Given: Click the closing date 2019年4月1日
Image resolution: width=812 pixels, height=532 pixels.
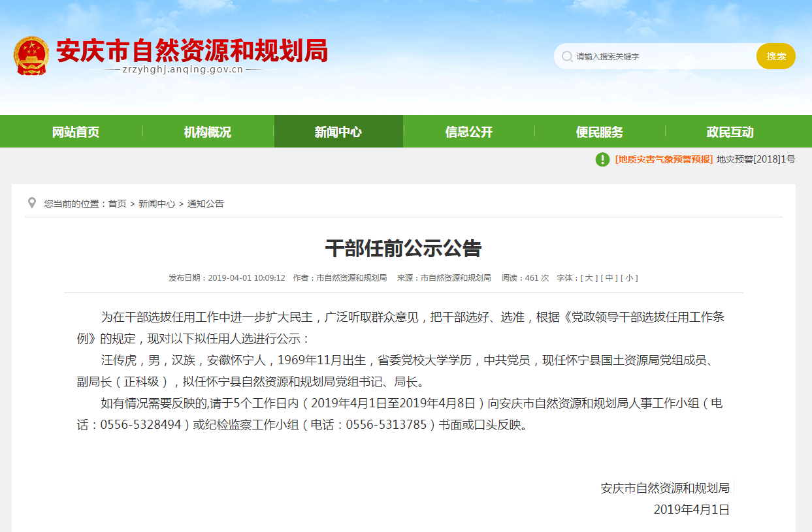Looking at the screenshot, I should tap(692, 510).
